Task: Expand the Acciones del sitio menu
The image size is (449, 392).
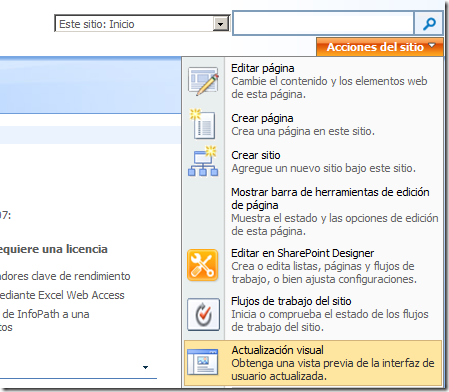Action: pyautogui.click(x=380, y=47)
